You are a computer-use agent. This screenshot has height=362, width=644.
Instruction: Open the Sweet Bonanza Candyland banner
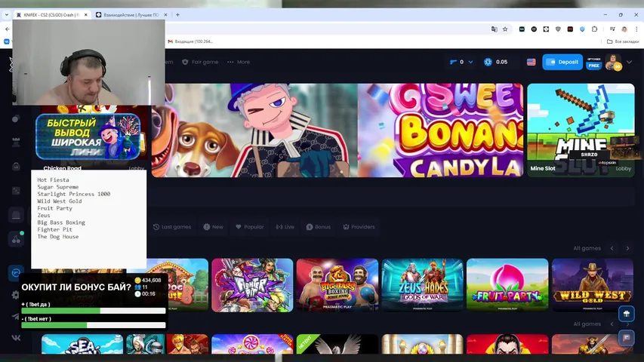[x=440, y=130]
